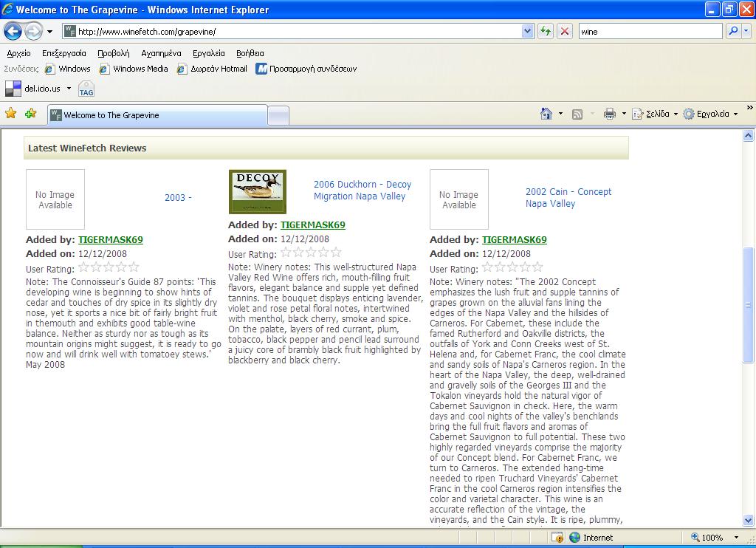
Task: Click the Internet Explorer title bar icon
Action: (x=7, y=9)
